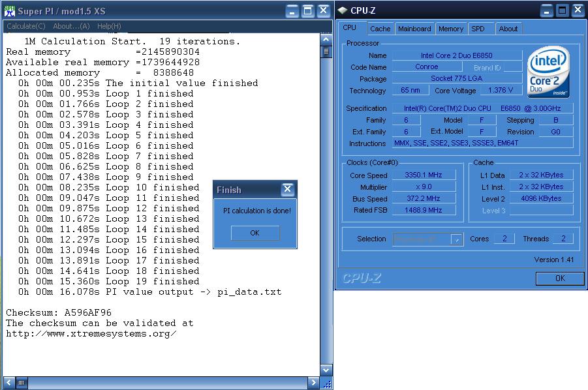Click the Core Voltage value '1.376 V'
This screenshot has width=588, height=390.
pyautogui.click(x=501, y=90)
